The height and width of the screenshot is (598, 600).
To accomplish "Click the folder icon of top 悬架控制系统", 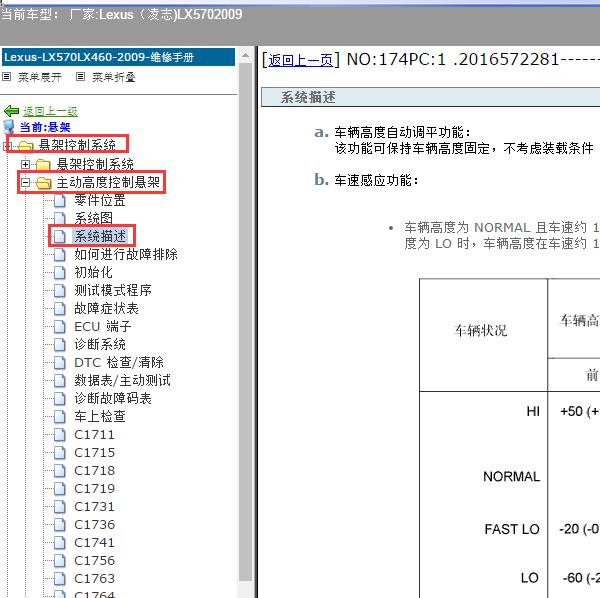I will [x=26, y=146].
